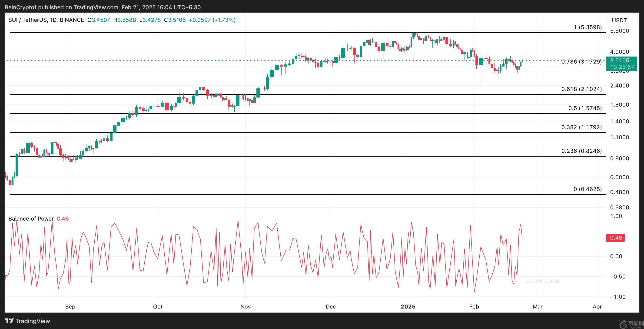Screen dimensions: 644x329
Task: Click the −1.00 tick on indicator scale
Action: tap(617, 297)
